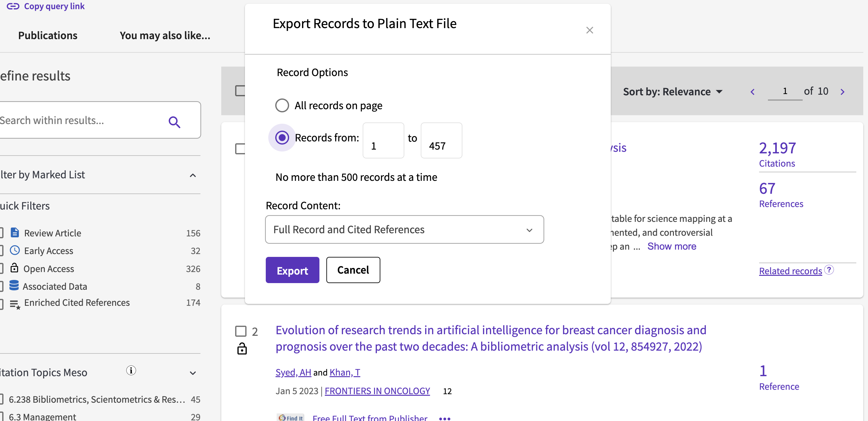The width and height of the screenshot is (868, 421).
Task: Open the Citation Topics Meso info tooltip
Action: coord(131,371)
